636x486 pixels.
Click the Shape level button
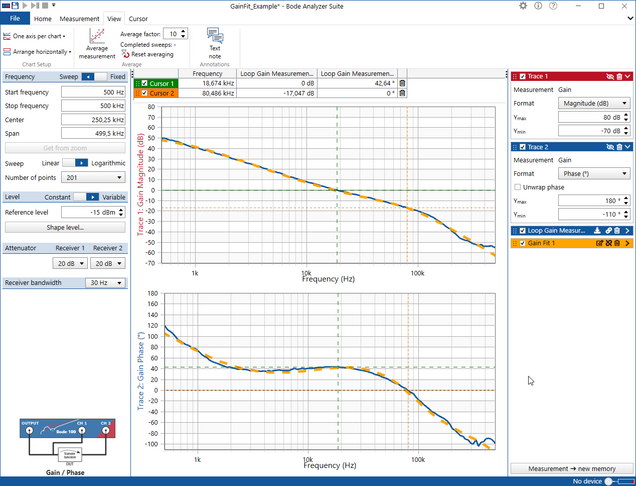[65, 227]
